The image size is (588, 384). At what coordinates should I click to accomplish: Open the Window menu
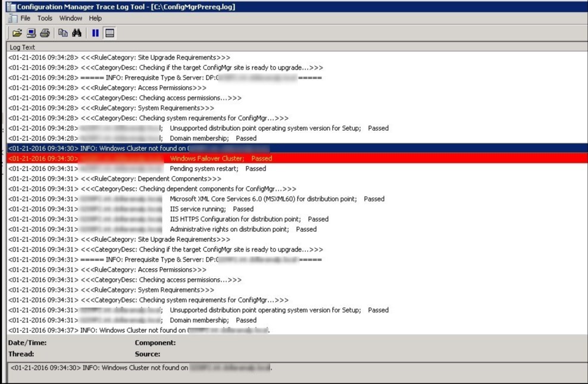(x=70, y=18)
